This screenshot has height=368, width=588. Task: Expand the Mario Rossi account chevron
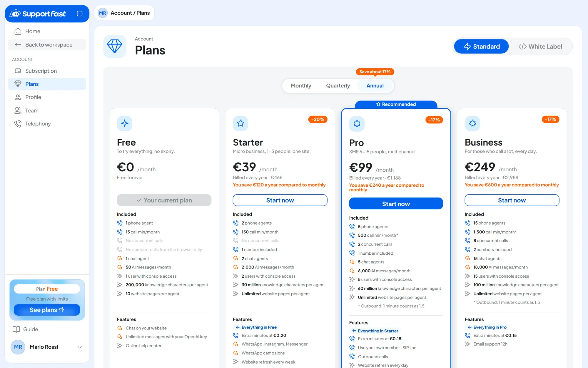tap(80, 347)
